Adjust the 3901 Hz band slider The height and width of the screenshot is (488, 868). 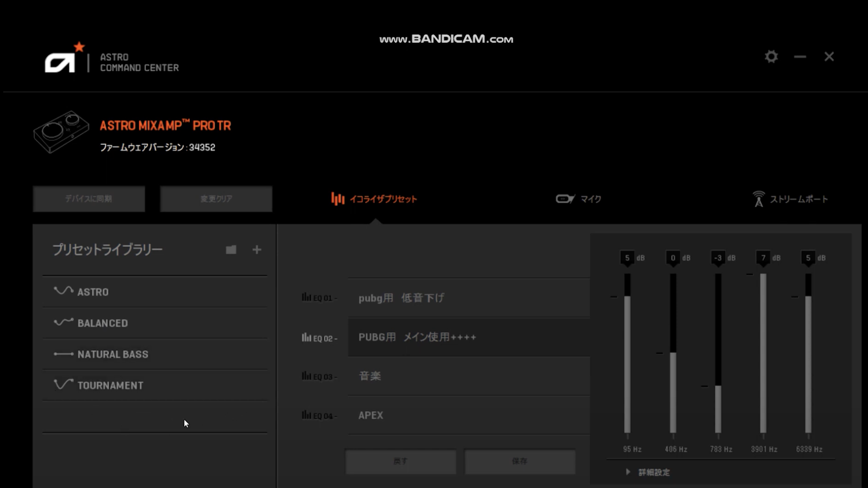pyautogui.click(x=763, y=354)
